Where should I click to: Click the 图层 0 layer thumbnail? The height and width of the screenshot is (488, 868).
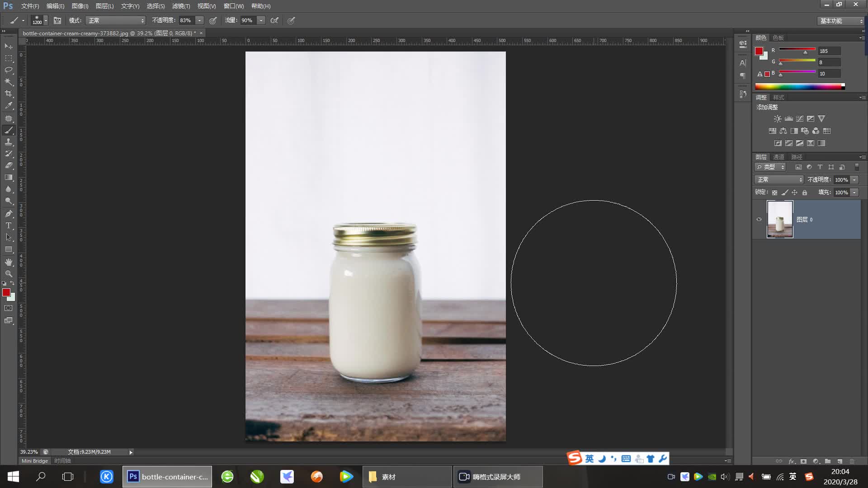point(780,220)
